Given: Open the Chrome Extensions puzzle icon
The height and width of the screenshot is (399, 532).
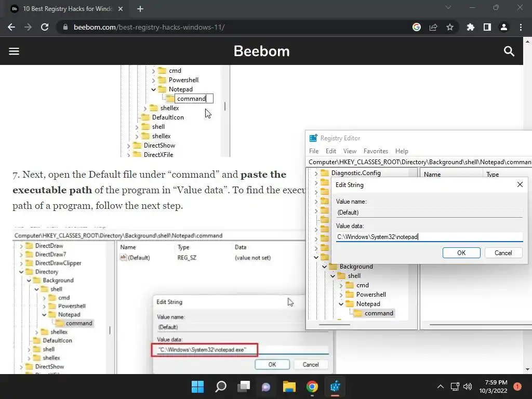Looking at the screenshot, I should coord(470,27).
